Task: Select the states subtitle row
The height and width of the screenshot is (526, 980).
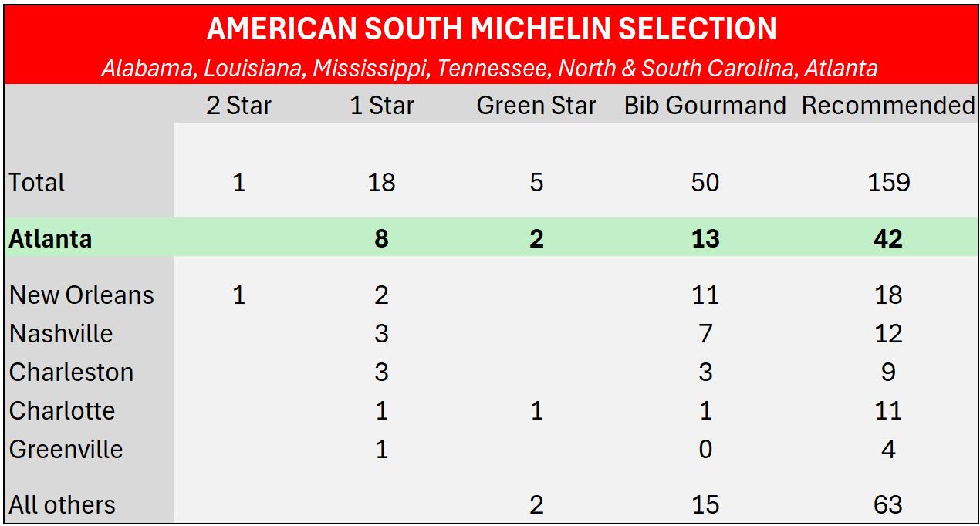Action: [x=489, y=69]
